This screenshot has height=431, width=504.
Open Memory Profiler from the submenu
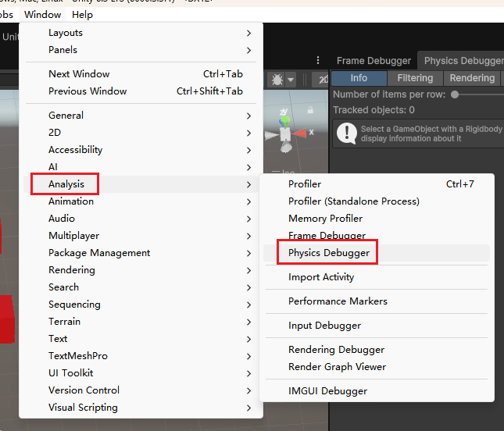point(325,219)
